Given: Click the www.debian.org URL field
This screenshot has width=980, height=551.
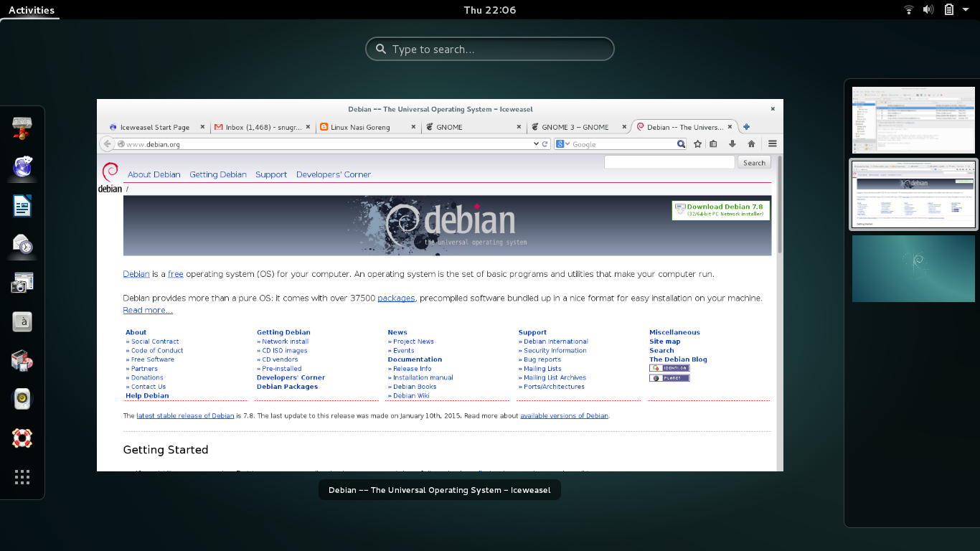Looking at the screenshot, I should point(324,144).
